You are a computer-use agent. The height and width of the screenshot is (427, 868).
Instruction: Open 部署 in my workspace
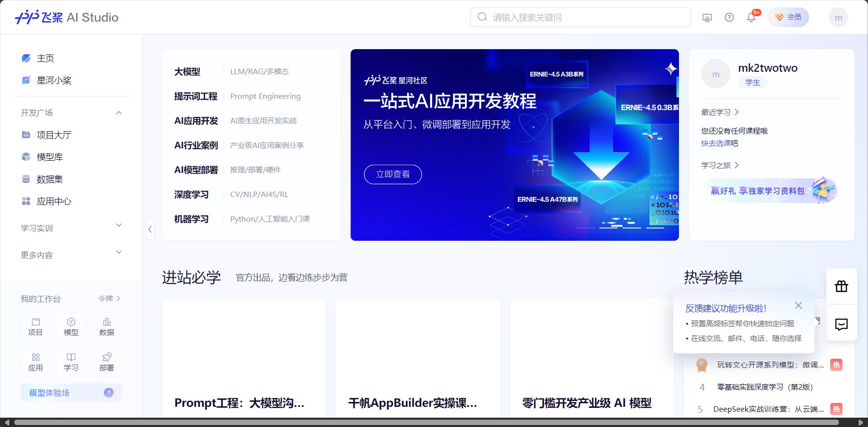pos(107,362)
